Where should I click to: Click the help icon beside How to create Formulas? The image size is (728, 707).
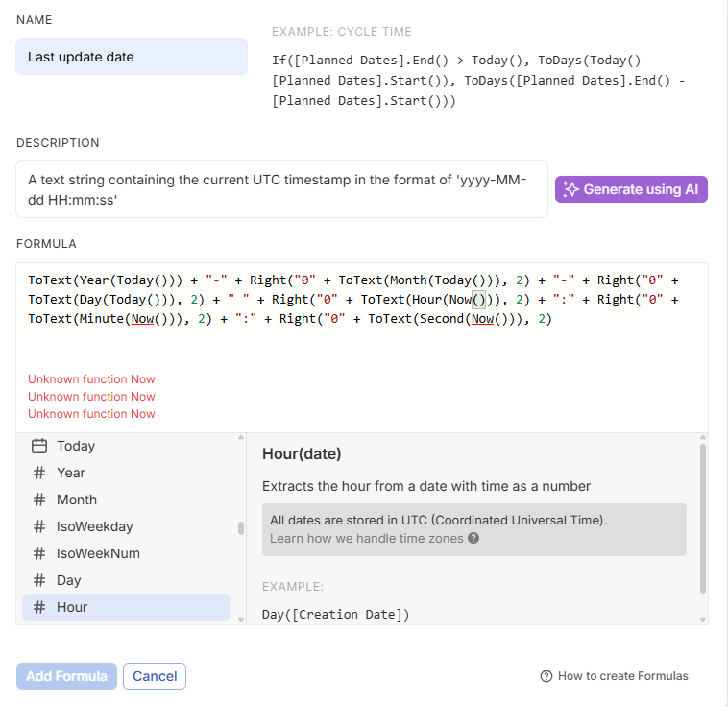(x=546, y=676)
